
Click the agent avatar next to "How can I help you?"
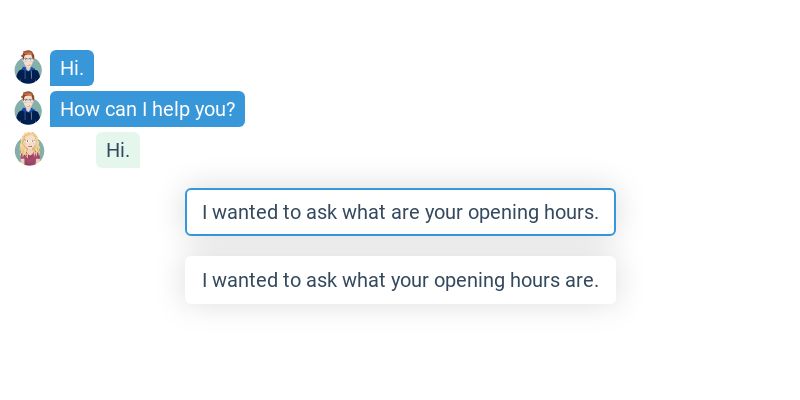[x=29, y=109]
